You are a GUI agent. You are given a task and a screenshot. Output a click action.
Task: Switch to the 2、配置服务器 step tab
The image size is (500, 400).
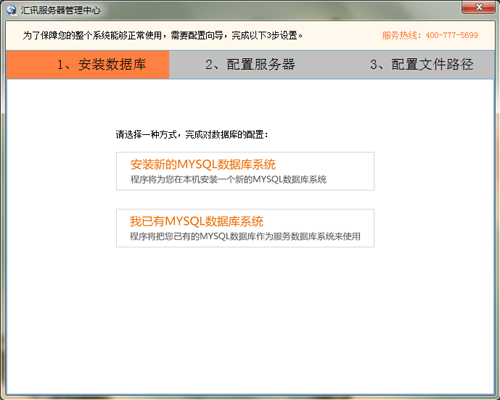point(250,65)
